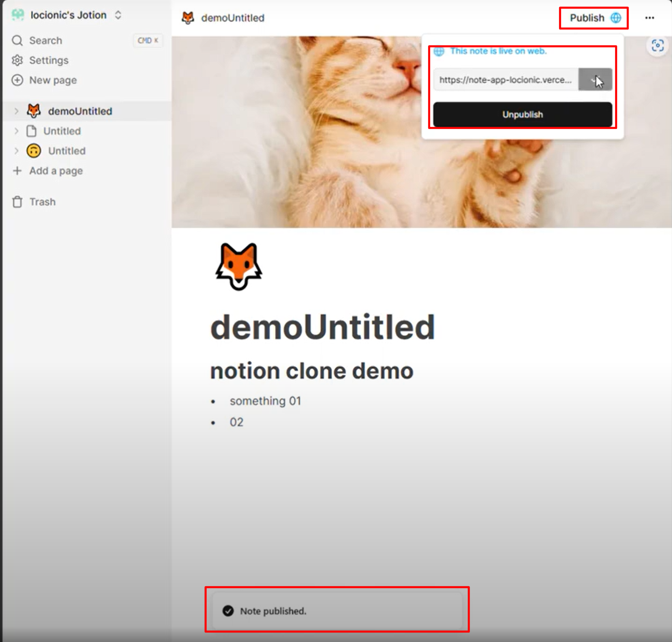Click the published URL input field

506,80
